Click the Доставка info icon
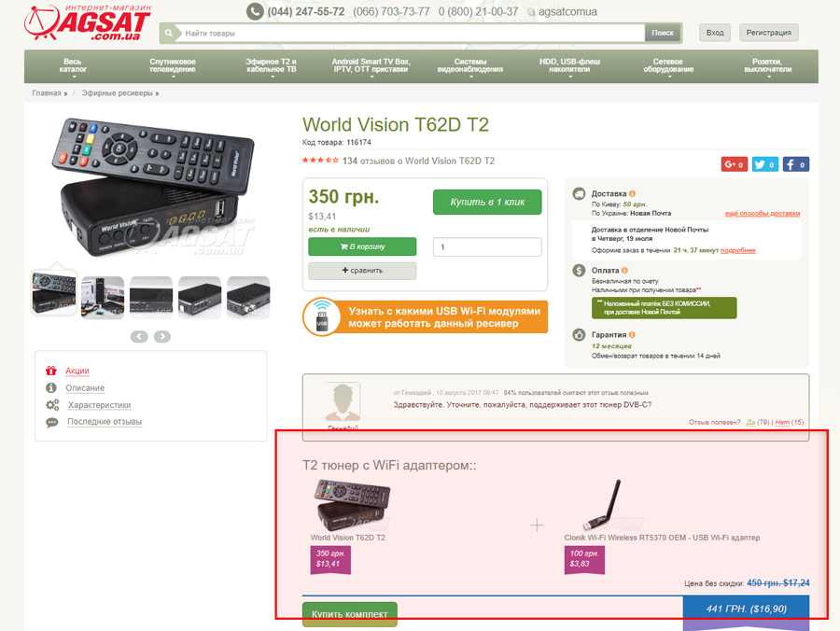Image resolution: width=840 pixels, height=631 pixels. [x=632, y=194]
